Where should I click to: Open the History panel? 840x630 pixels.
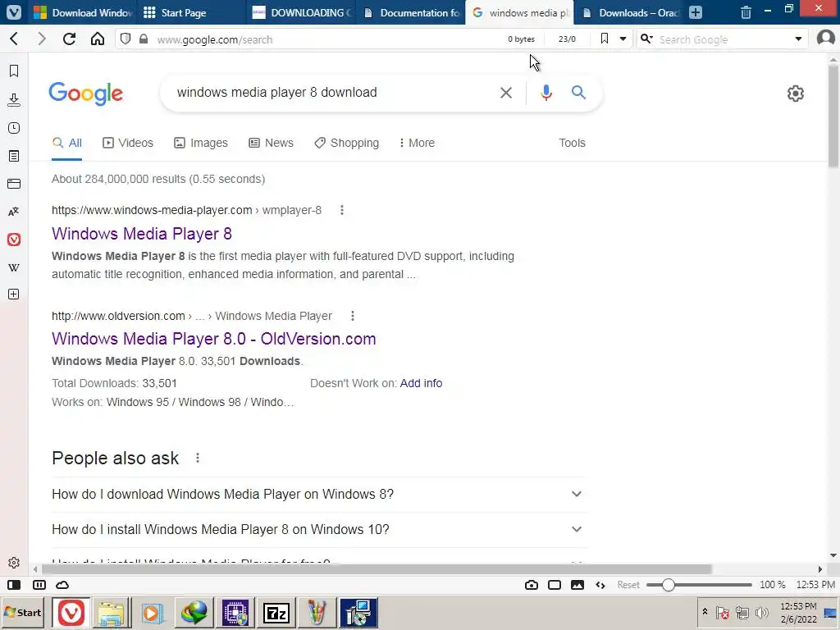14,128
